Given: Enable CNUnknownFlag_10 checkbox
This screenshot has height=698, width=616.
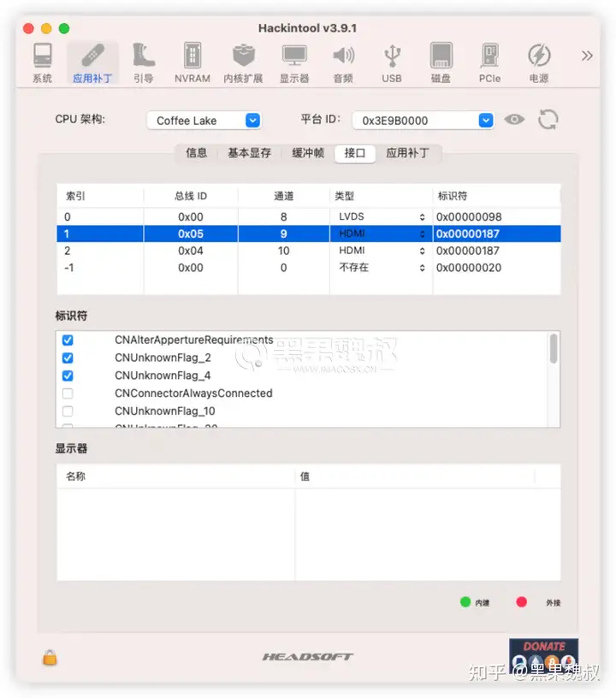Looking at the screenshot, I should click(68, 411).
